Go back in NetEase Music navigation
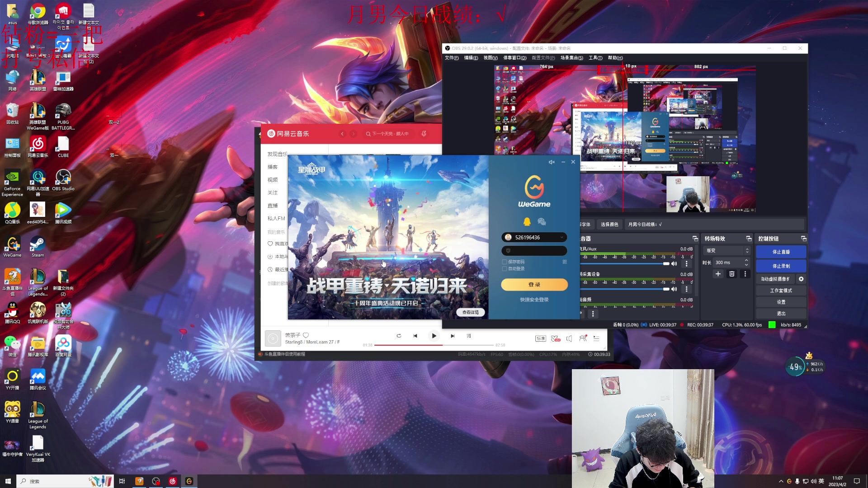The image size is (868, 488). point(342,134)
